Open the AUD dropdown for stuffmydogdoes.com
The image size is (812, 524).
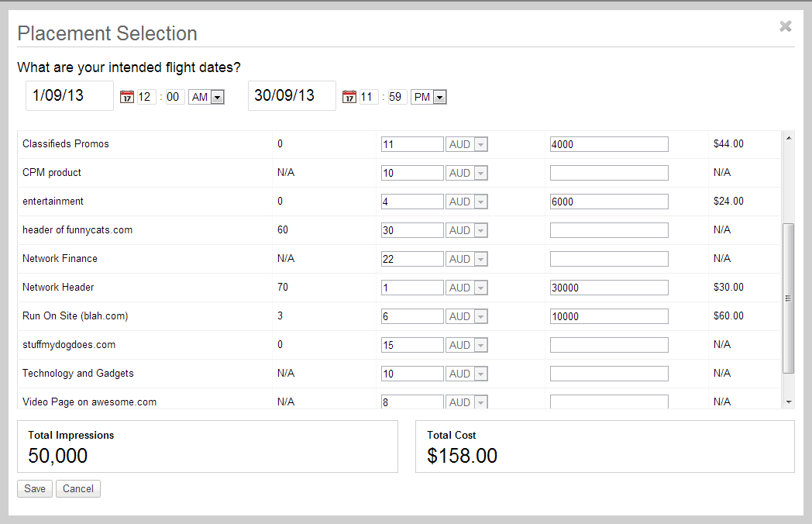point(466,345)
